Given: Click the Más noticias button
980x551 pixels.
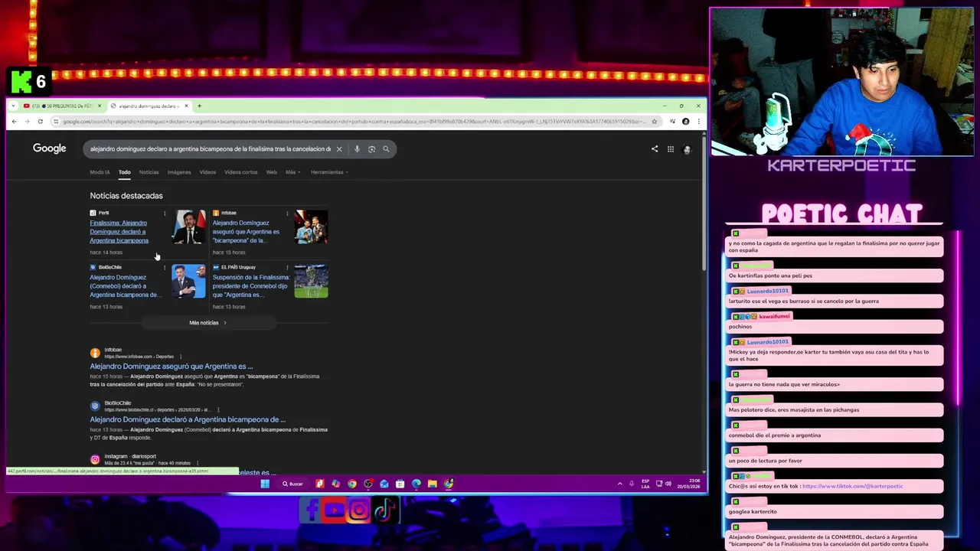Looking at the screenshot, I should [x=207, y=323].
